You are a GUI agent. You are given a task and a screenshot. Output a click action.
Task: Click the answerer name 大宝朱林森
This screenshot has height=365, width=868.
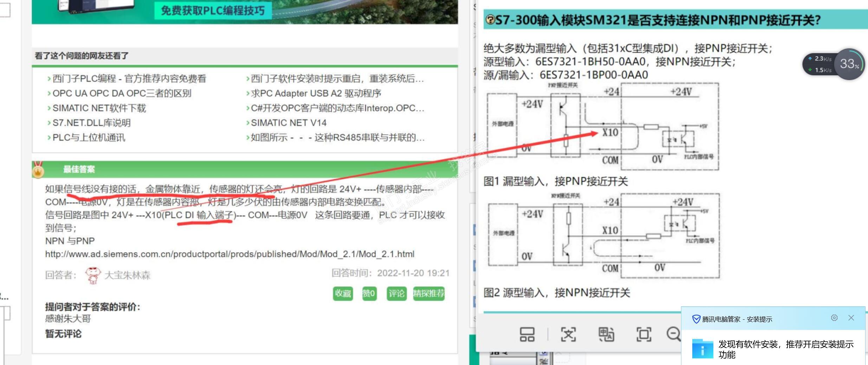point(128,275)
